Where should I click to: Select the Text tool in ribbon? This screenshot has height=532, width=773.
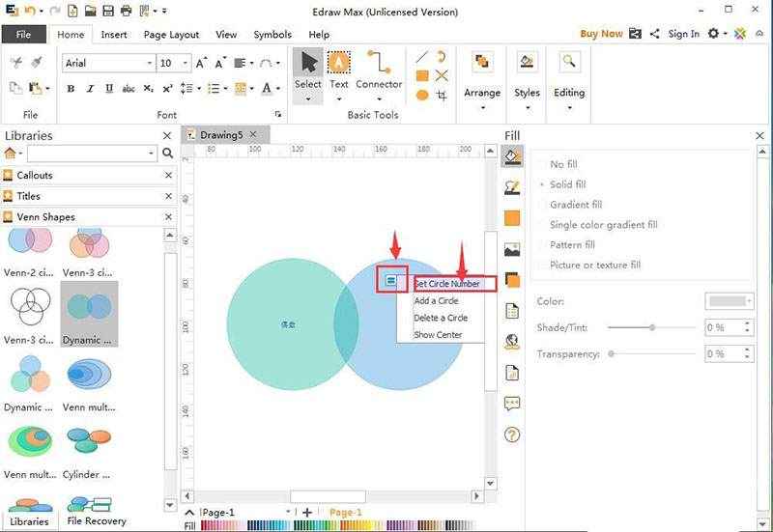pos(338,71)
